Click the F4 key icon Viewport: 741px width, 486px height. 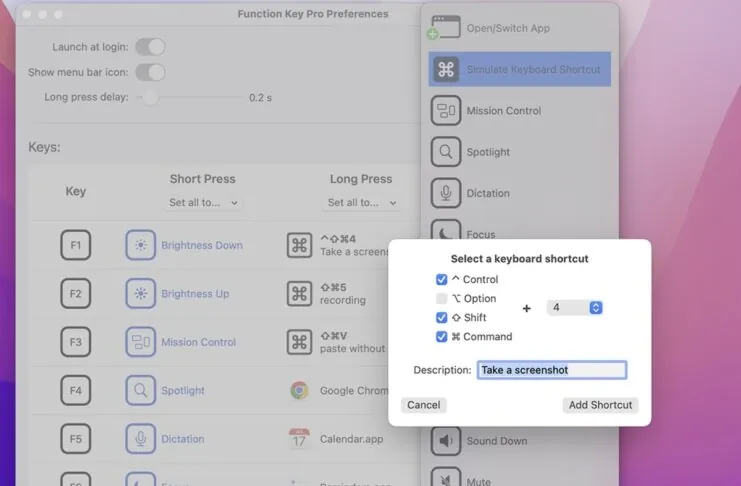coord(76,391)
